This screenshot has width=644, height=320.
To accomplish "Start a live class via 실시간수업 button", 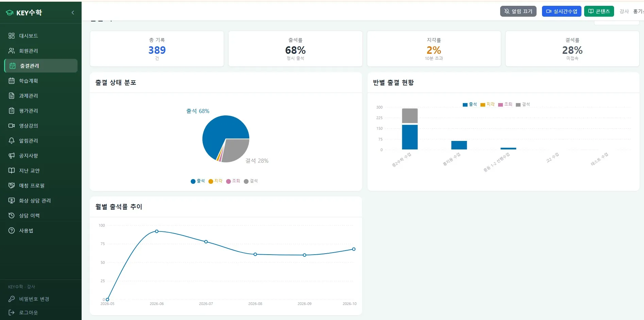I will tap(561, 11).
